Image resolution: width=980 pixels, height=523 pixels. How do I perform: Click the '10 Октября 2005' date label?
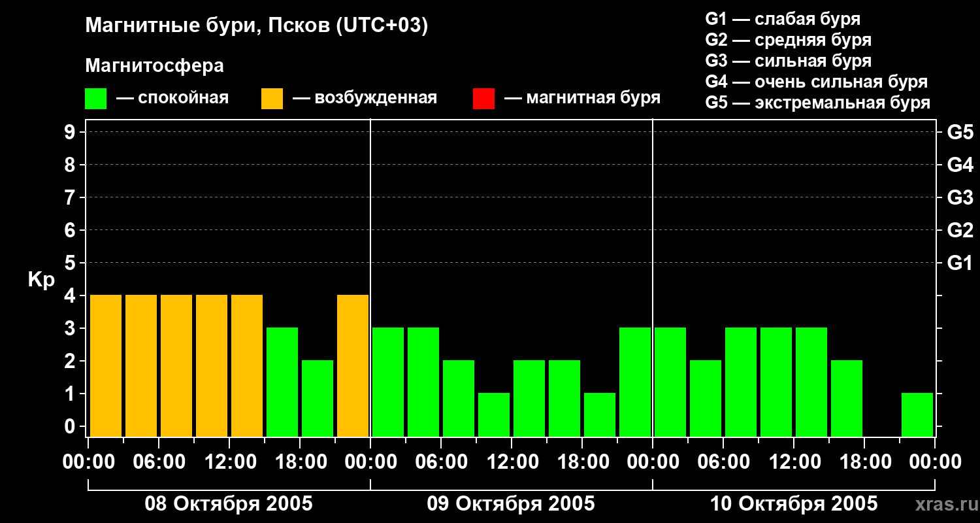(794, 504)
